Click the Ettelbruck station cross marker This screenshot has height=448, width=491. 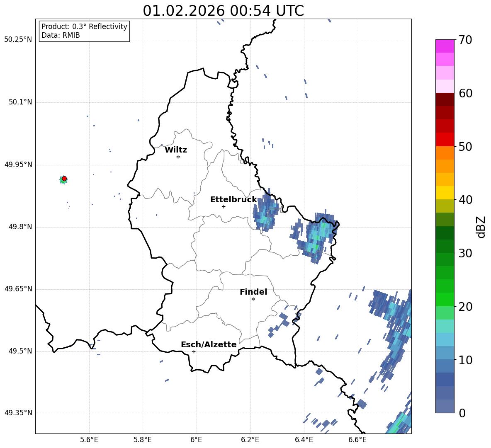click(x=224, y=206)
